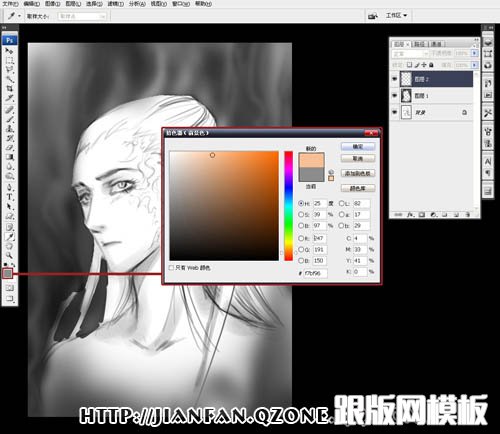Click the foreground color swatch in toolbox

tap(7, 274)
